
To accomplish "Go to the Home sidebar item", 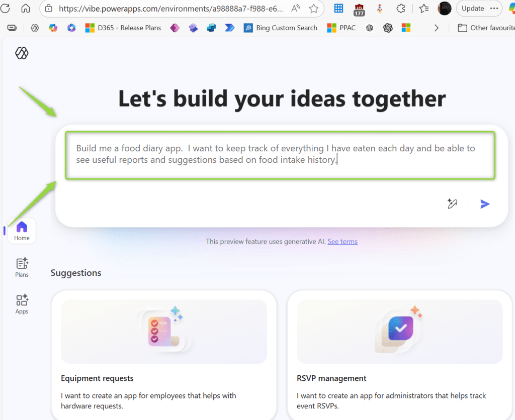I will pos(22,231).
